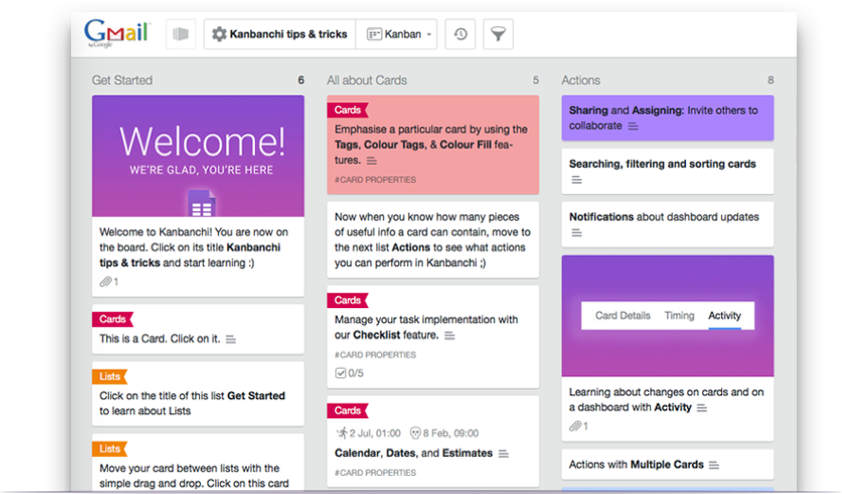Image resolution: width=842 pixels, height=494 pixels.
Task: Click the All about Cards count 5
Action: [535, 80]
